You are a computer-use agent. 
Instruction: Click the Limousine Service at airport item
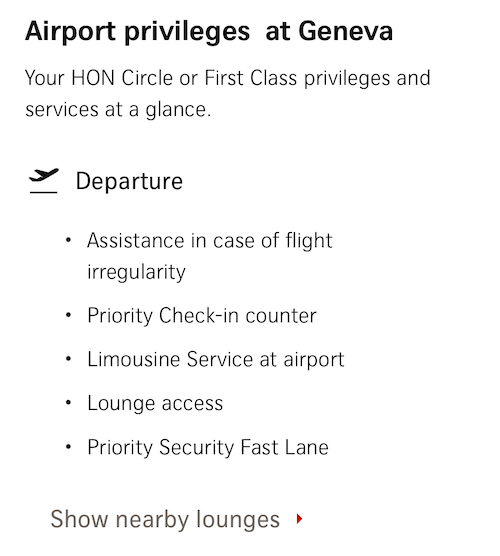216,359
